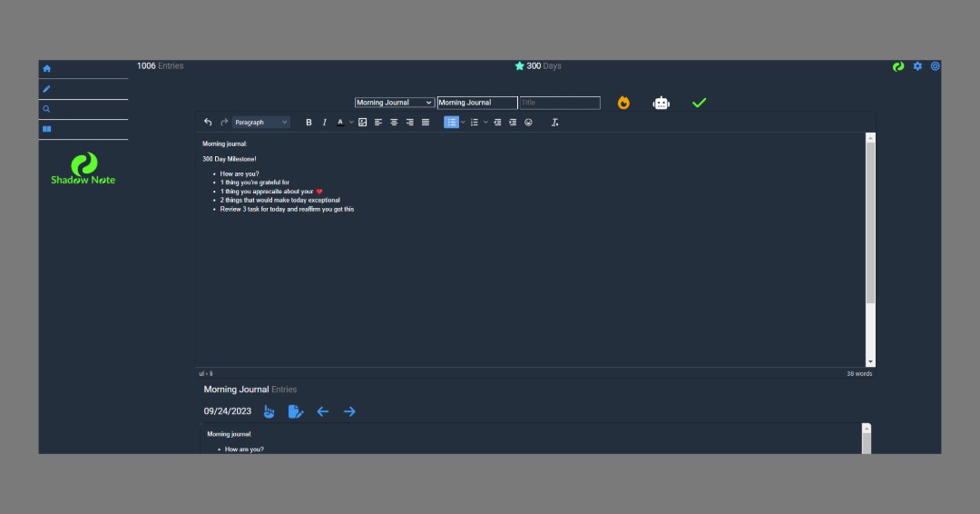Click the orange flame streak icon
This screenshot has width=980, height=514.
click(623, 103)
